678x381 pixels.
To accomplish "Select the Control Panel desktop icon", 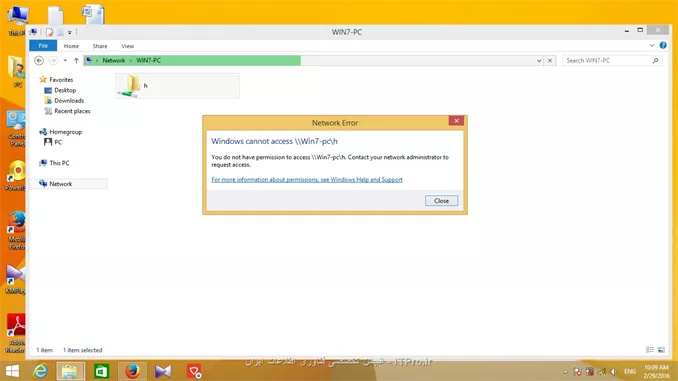I will coord(16,129).
